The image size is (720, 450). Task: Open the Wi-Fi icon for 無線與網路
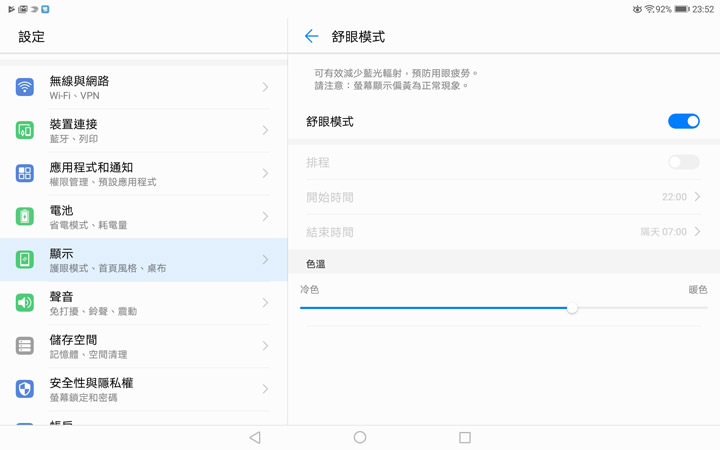tap(25, 87)
